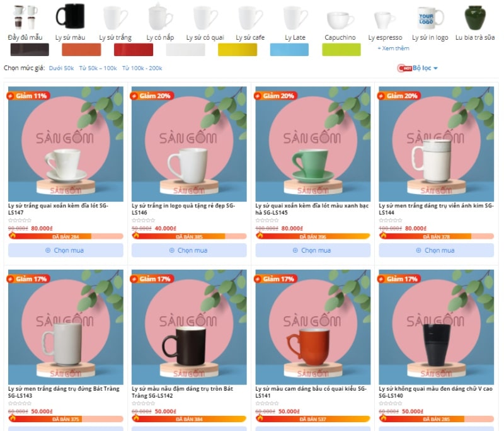Image resolution: width=504 pixels, height=431 pixels.
Task: Filter by price 'Dưới 50k'
Action: point(61,68)
